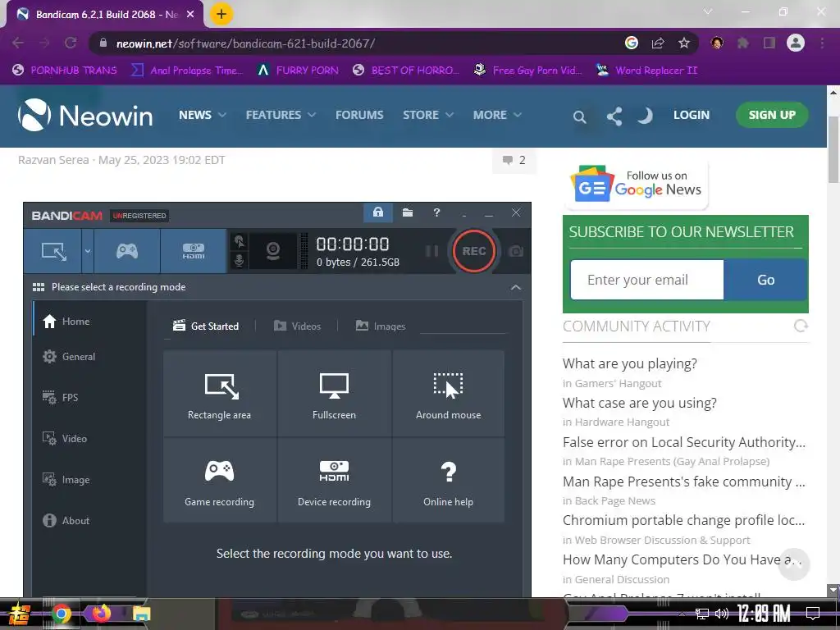This screenshot has height=630, width=840.
Task: Click author name Razvan Serea
Action: [53, 160]
